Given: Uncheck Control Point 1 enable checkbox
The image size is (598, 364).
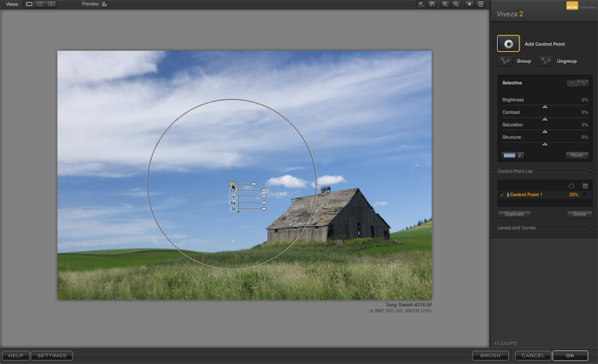Looking at the screenshot, I should pyautogui.click(x=502, y=194).
